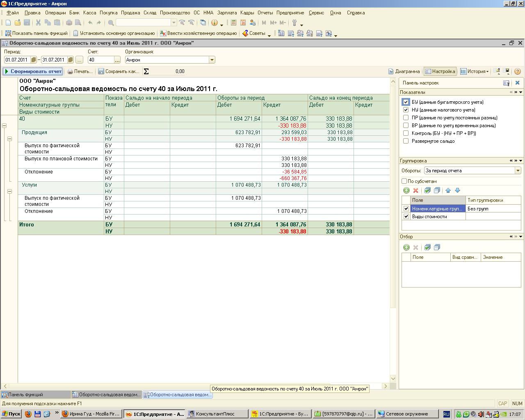Viewport: 525px width, 420px height.
Task: Click the green add grouping field icon
Action: pyautogui.click(x=406, y=190)
